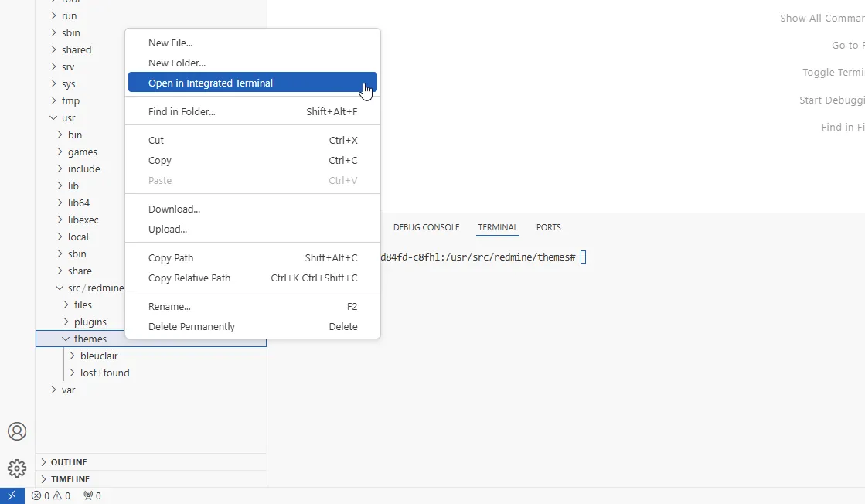Expand the bleuclair folder

pyautogui.click(x=99, y=356)
